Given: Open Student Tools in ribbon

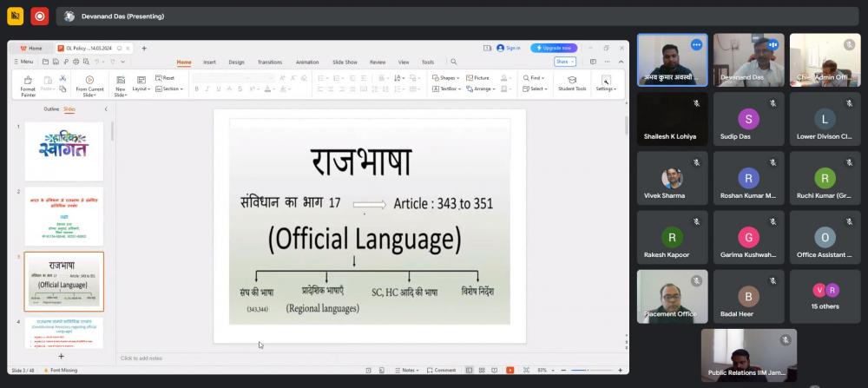Looking at the screenshot, I should 572,83.
